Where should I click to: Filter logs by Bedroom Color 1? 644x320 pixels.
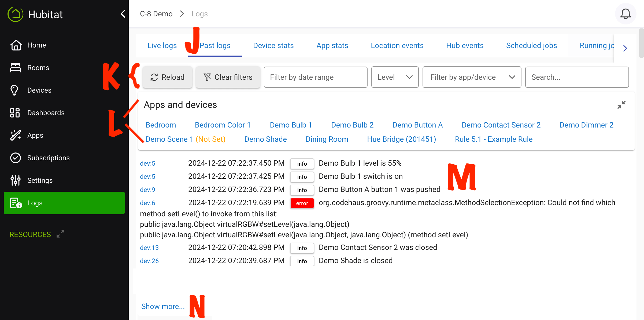223,125
